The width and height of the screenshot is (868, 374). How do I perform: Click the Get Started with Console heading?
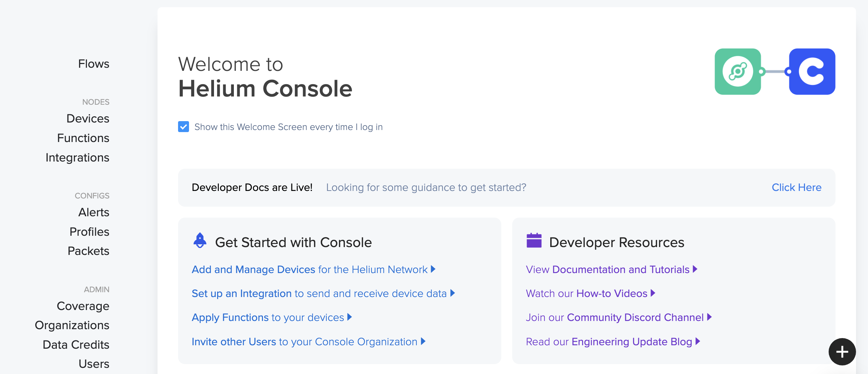click(293, 242)
